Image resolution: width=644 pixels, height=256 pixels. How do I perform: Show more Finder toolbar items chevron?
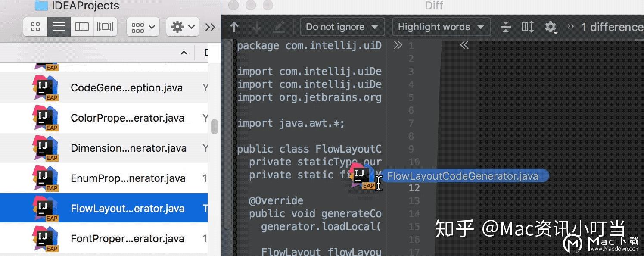click(210, 27)
